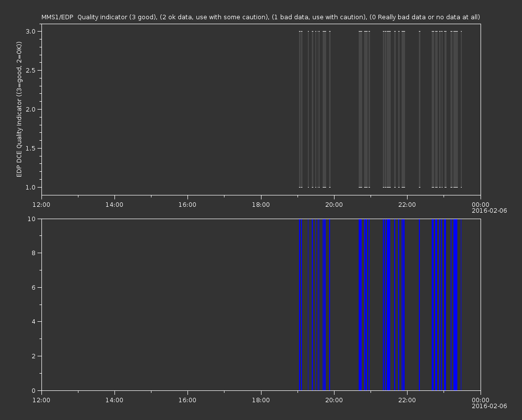
Task: Click the 20:00 time label under upper plot
Action: (x=334, y=204)
